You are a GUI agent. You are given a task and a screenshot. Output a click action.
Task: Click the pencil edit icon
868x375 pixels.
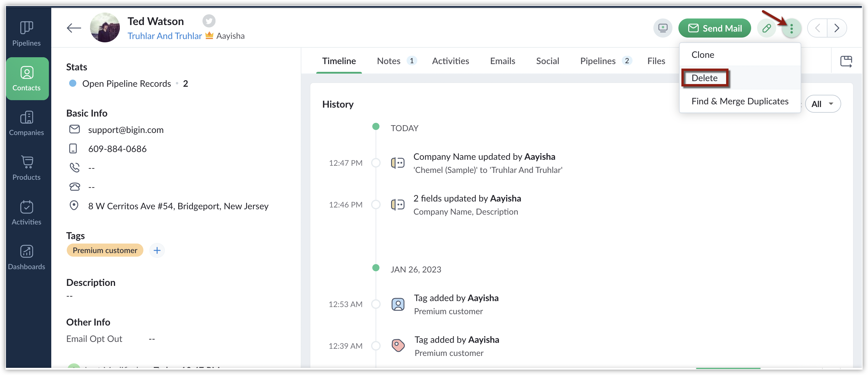pos(767,28)
